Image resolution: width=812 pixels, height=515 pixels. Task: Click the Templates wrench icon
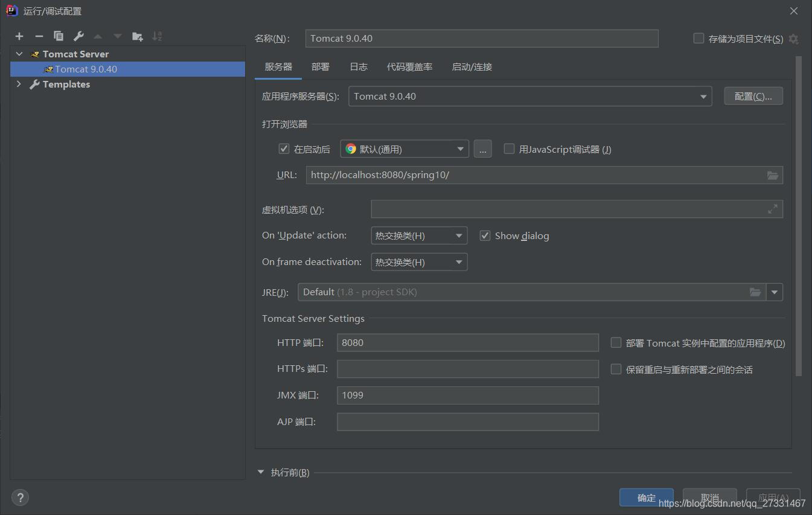35,85
